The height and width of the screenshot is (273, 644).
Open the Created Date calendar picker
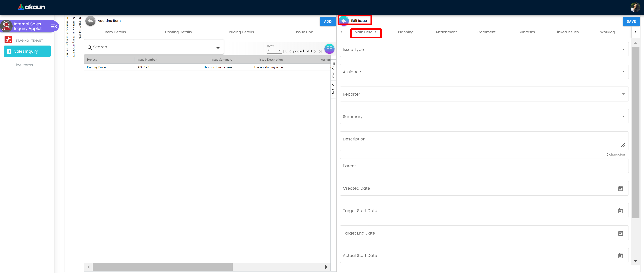(x=620, y=188)
